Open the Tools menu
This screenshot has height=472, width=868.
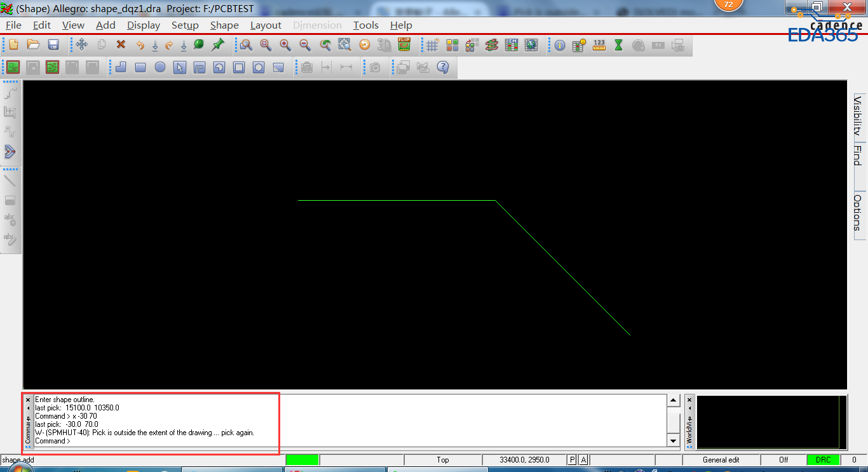tap(366, 25)
